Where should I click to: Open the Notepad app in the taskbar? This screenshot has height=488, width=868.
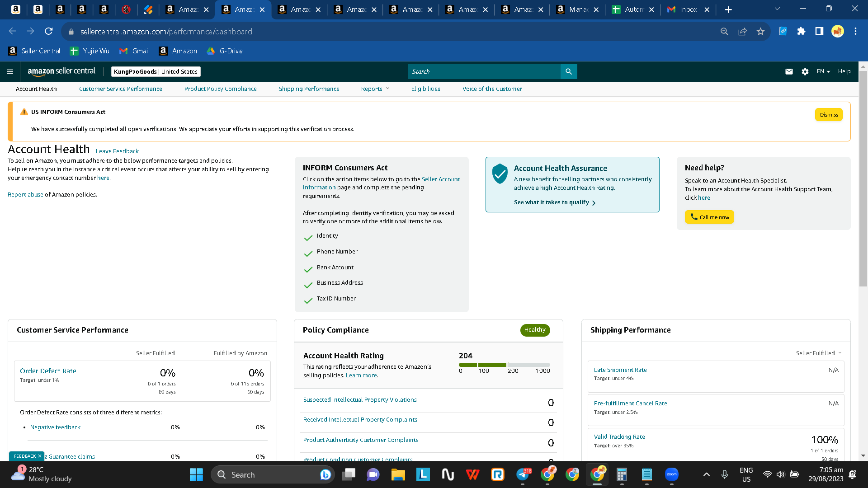click(647, 474)
